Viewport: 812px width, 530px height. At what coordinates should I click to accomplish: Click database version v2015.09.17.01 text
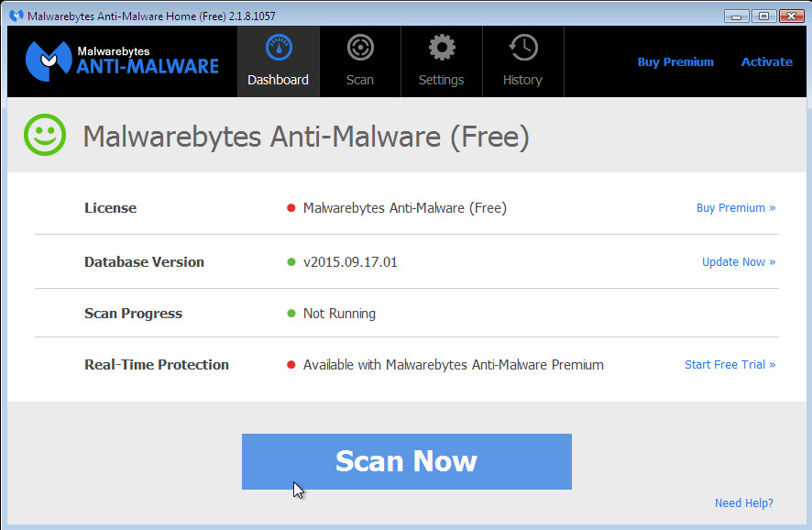tap(350, 262)
